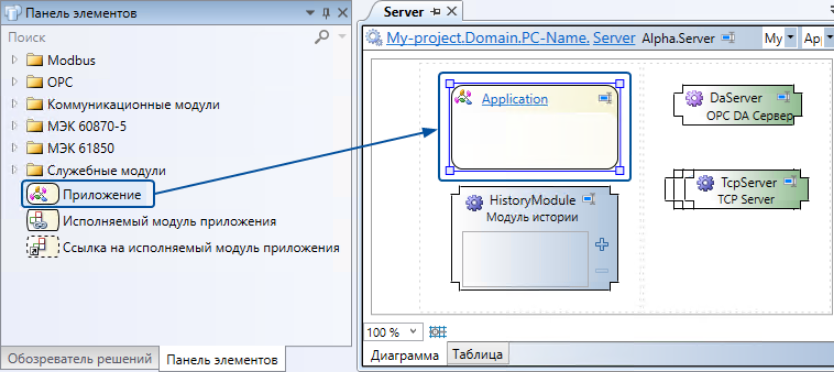Click the empty list box inside HistoryModule
This screenshot has height=372, width=834.
(526, 259)
